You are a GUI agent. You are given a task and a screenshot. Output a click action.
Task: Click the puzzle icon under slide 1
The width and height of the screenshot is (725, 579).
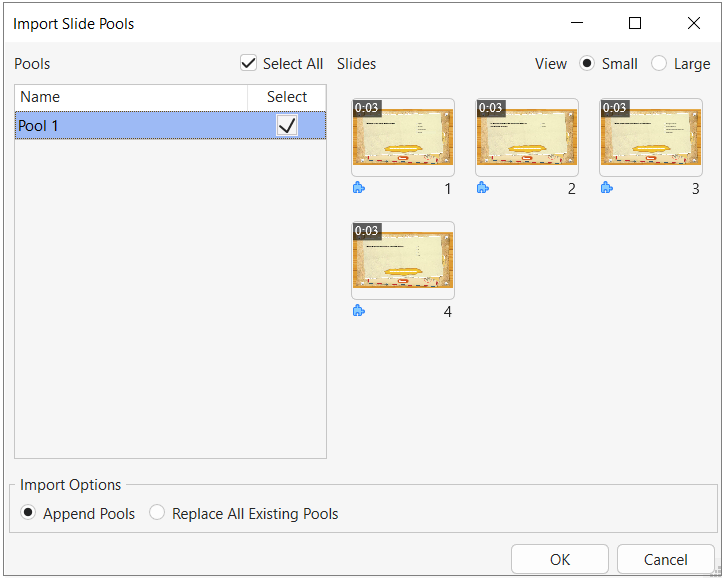(x=359, y=188)
